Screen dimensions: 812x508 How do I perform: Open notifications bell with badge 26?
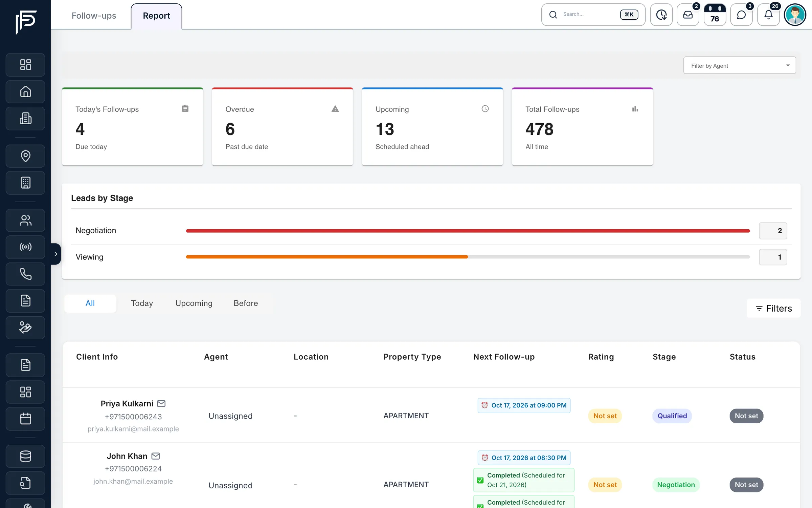[x=768, y=15]
